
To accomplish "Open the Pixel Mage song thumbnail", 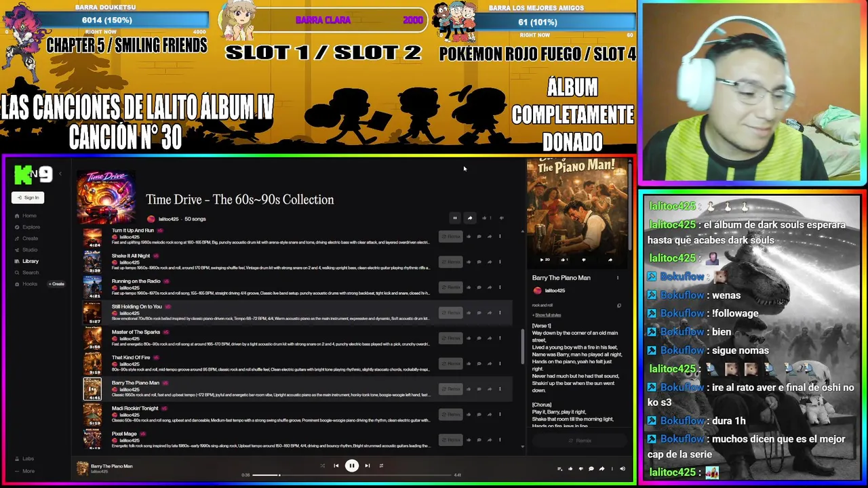I will (x=92, y=439).
